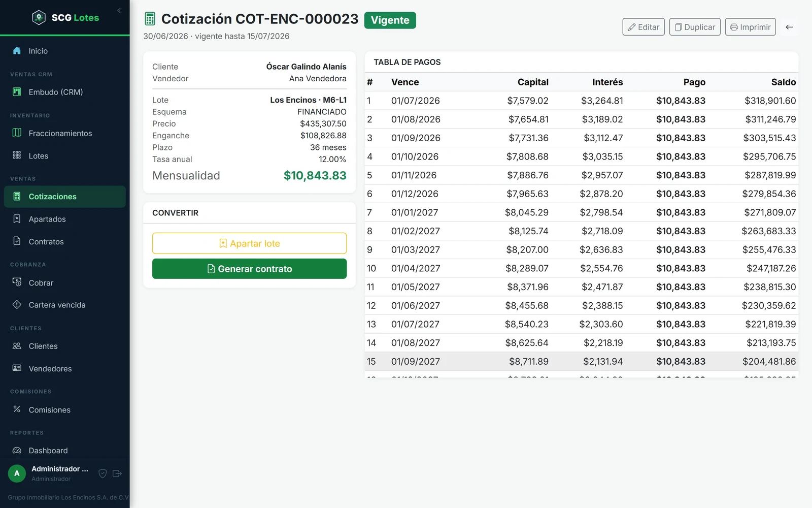Click the SCG Lotes logo icon
812x508 pixels.
pos(39,18)
